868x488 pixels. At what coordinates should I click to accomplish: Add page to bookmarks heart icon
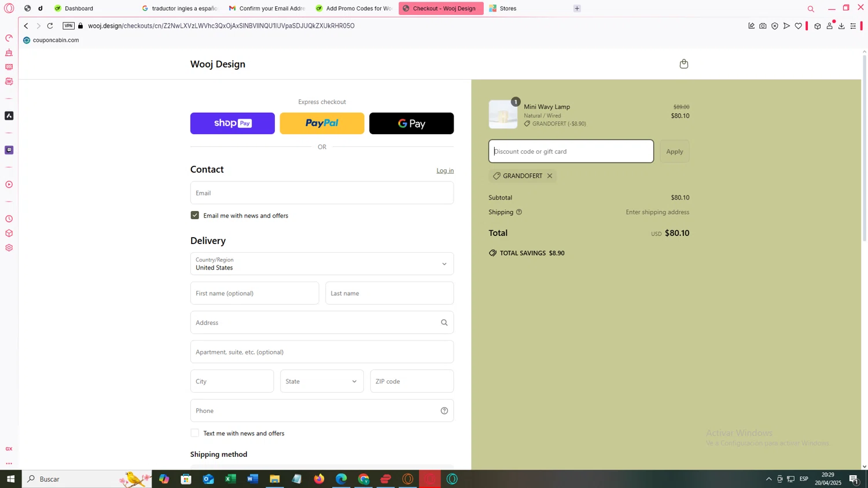[799, 26]
